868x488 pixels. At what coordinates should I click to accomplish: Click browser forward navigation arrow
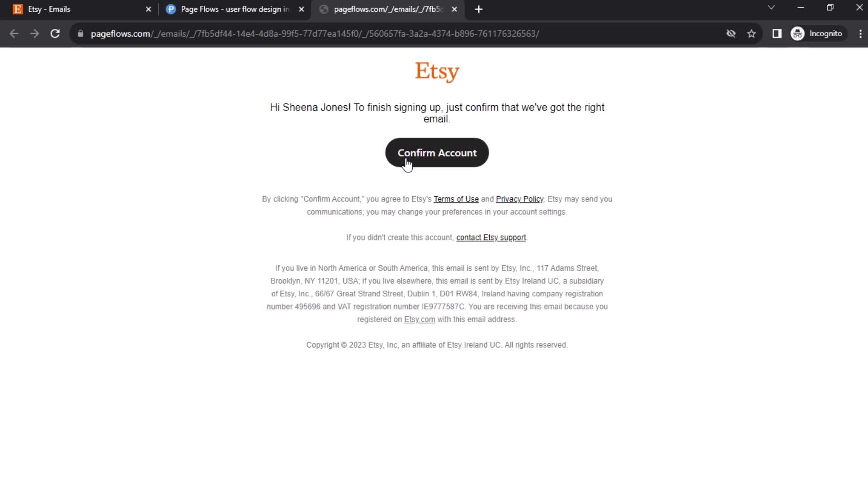[x=34, y=33]
